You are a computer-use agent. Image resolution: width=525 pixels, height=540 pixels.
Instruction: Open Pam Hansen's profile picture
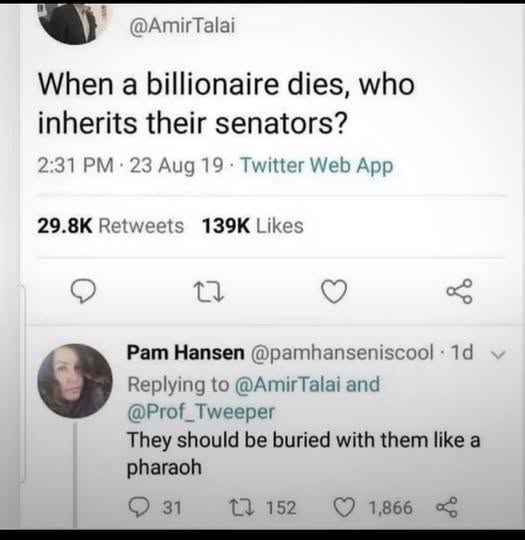click(75, 381)
